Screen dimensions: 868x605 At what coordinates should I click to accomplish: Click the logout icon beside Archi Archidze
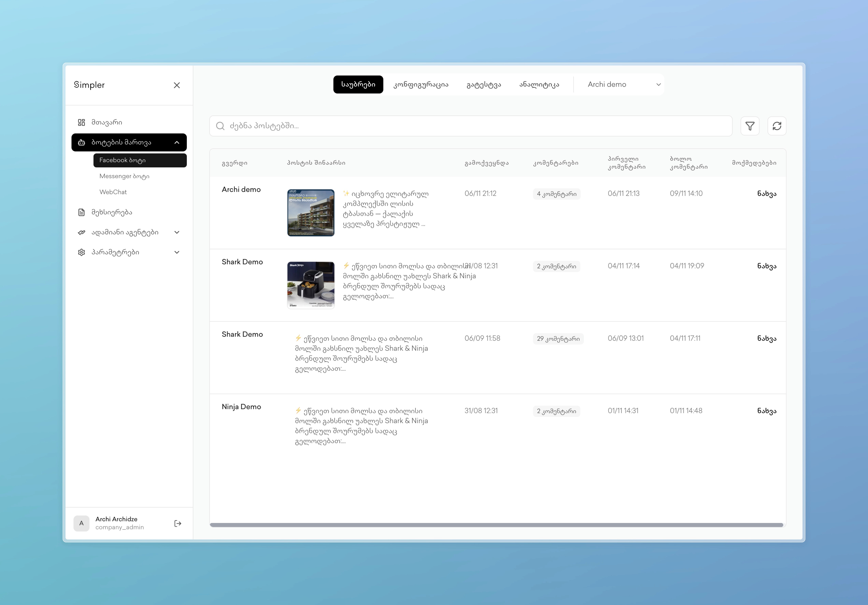coord(178,523)
